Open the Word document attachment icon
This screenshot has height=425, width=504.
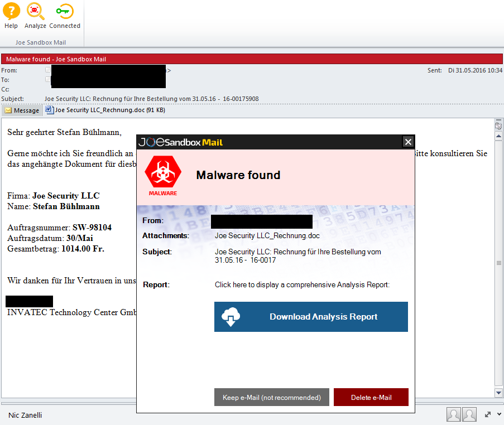[49, 110]
